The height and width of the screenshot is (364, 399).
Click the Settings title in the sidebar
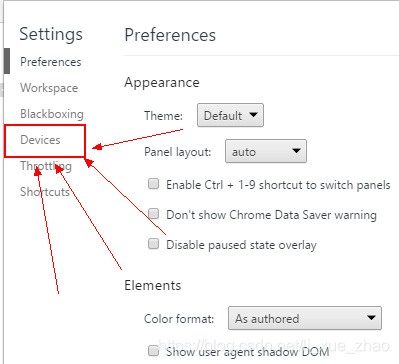[51, 34]
